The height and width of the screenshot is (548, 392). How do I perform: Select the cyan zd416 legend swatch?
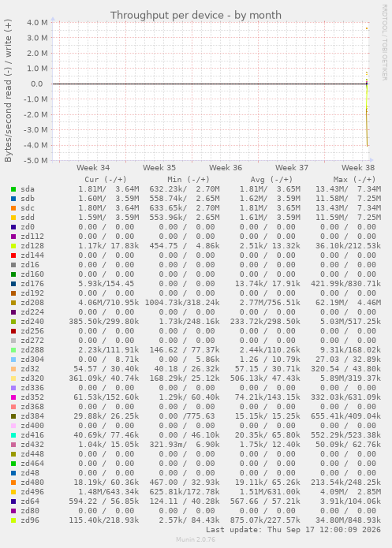click(13, 435)
